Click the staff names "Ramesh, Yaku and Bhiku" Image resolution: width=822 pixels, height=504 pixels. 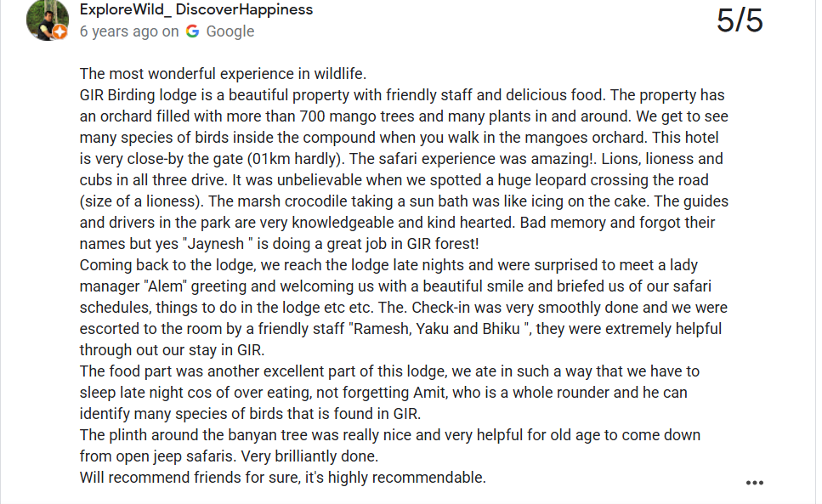coord(439,329)
